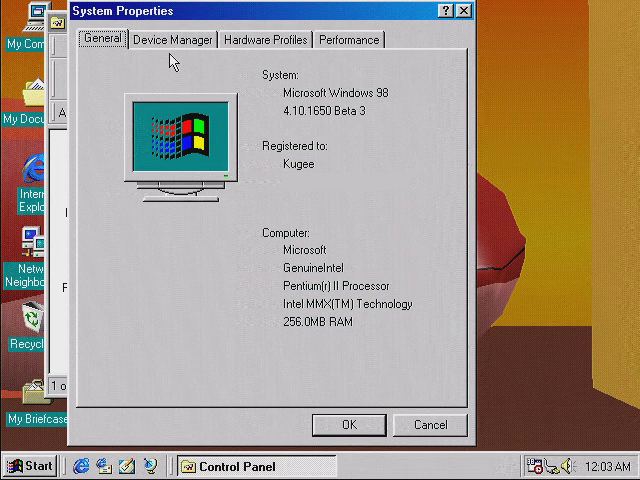Click the tray icon to the left of the speaker
640x480 pixels.
tap(551, 466)
